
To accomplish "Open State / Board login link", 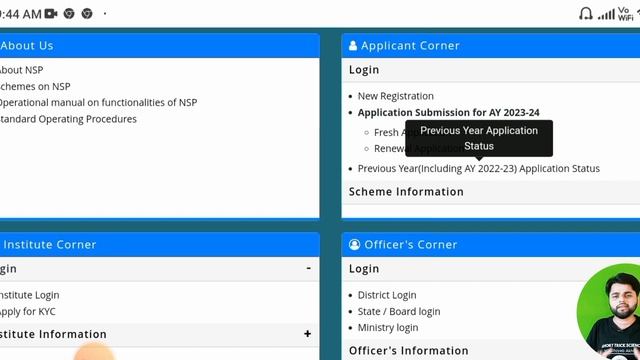I will coord(399,311).
